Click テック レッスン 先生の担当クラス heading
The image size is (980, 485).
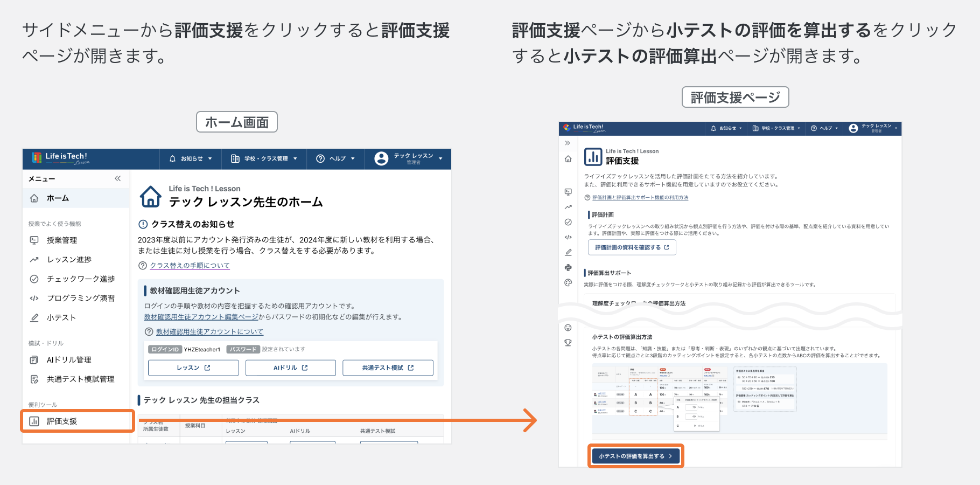[201, 400]
